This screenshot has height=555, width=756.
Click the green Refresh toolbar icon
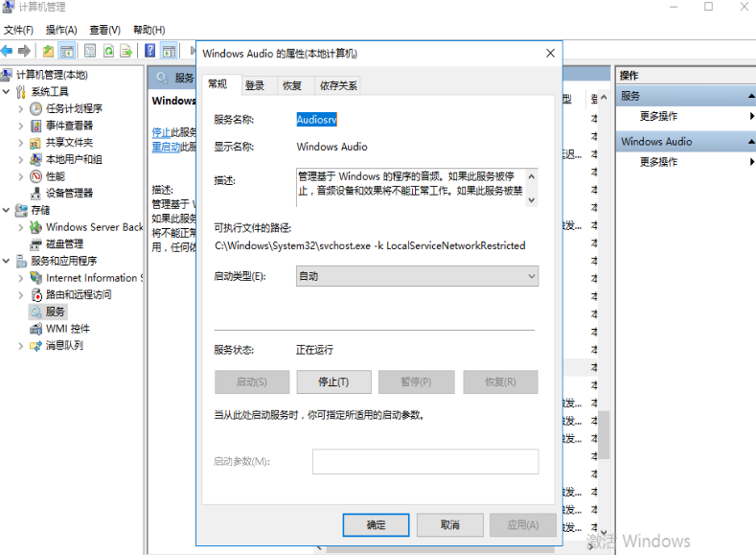[108, 51]
